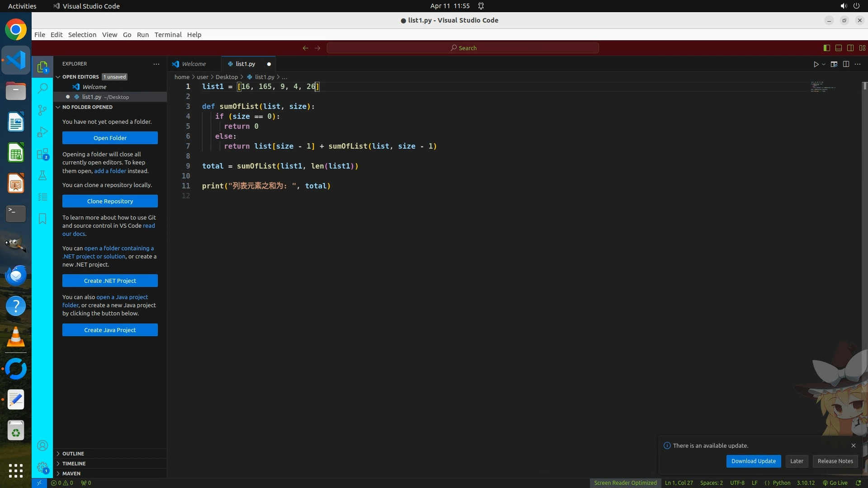Open Source Control view
Image resolution: width=868 pixels, height=488 pixels.
[x=42, y=110]
